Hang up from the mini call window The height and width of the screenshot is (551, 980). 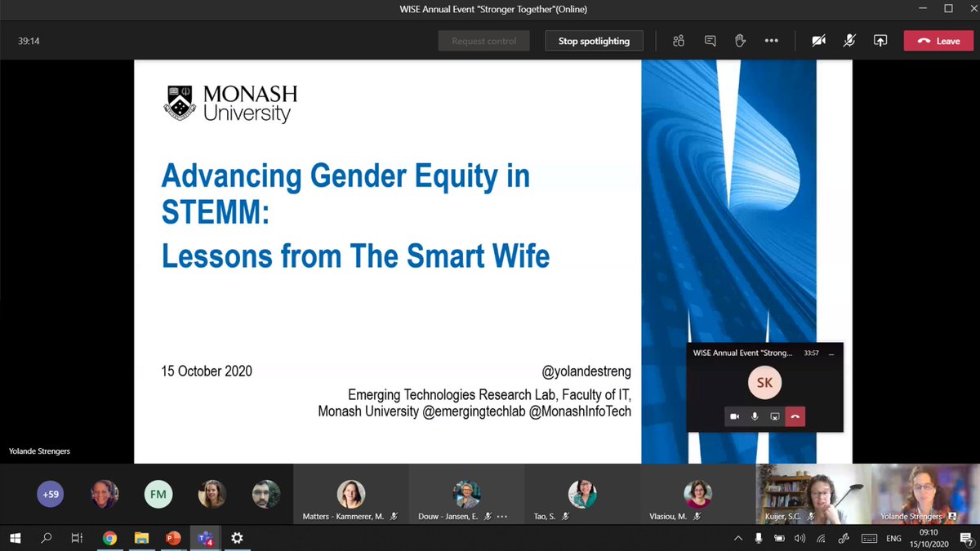795,416
